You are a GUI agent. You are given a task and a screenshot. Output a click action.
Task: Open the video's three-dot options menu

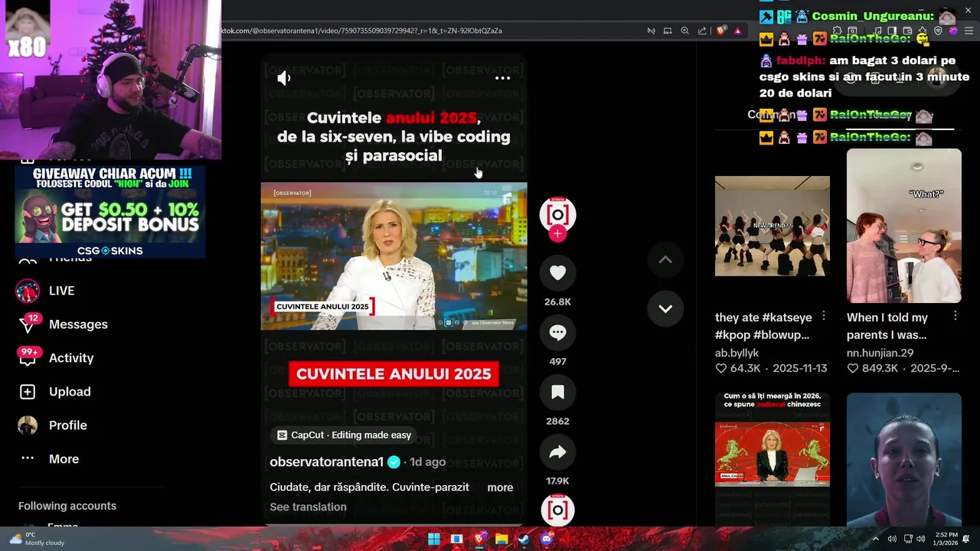point(502,78)
